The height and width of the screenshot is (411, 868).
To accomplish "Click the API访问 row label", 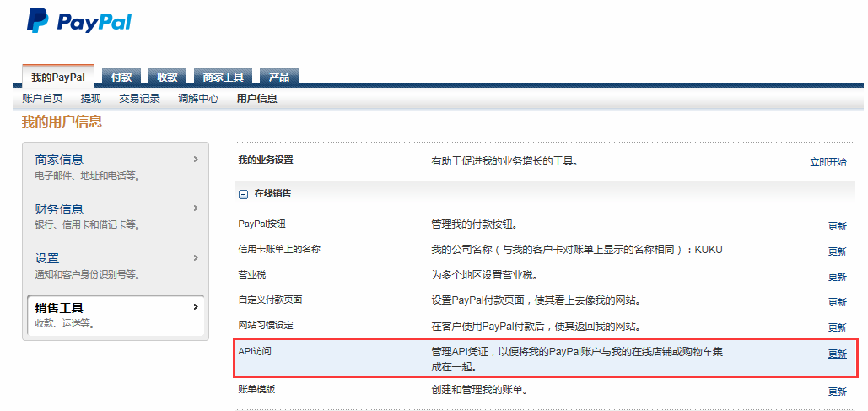I will click(x=255, y=351).
